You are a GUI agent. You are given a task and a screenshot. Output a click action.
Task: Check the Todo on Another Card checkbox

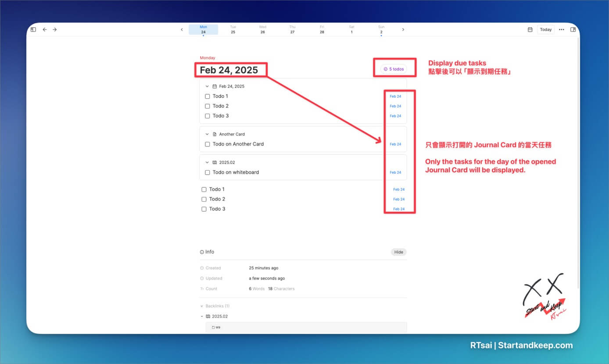(x=207, y=144)
